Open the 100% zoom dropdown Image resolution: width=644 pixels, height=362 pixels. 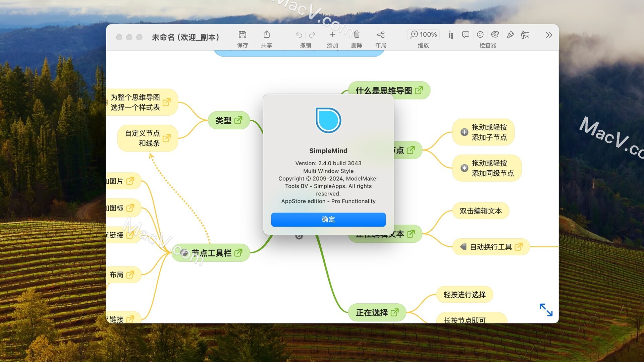point(423,35)
